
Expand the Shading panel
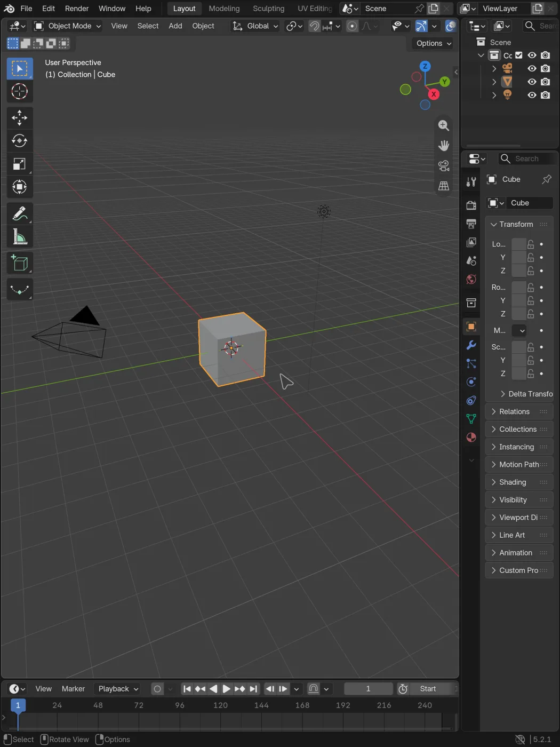point(519,482)
